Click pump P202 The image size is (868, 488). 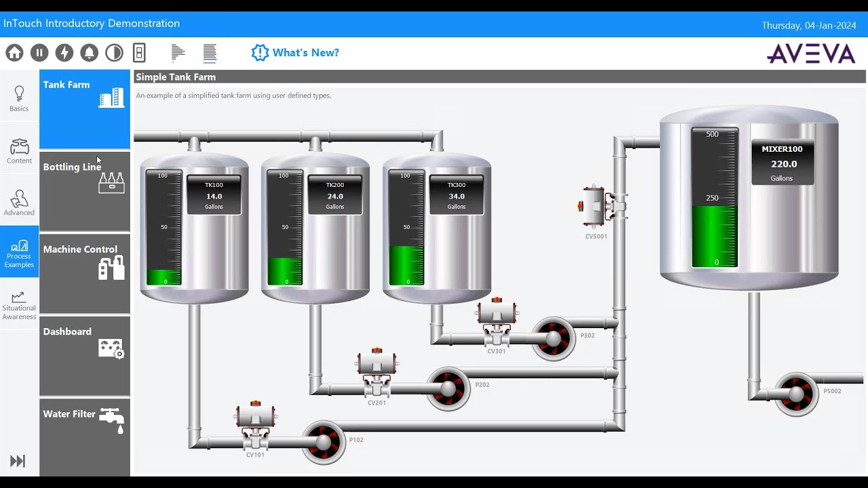point(448,388)
